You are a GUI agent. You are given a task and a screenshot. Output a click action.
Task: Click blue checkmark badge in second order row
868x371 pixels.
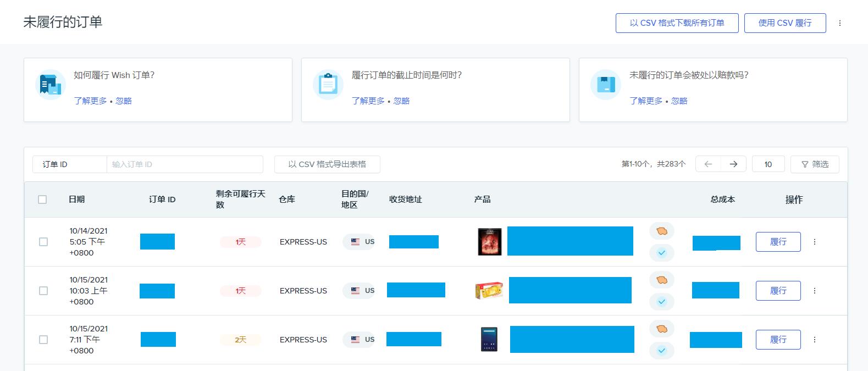(661, 302)
